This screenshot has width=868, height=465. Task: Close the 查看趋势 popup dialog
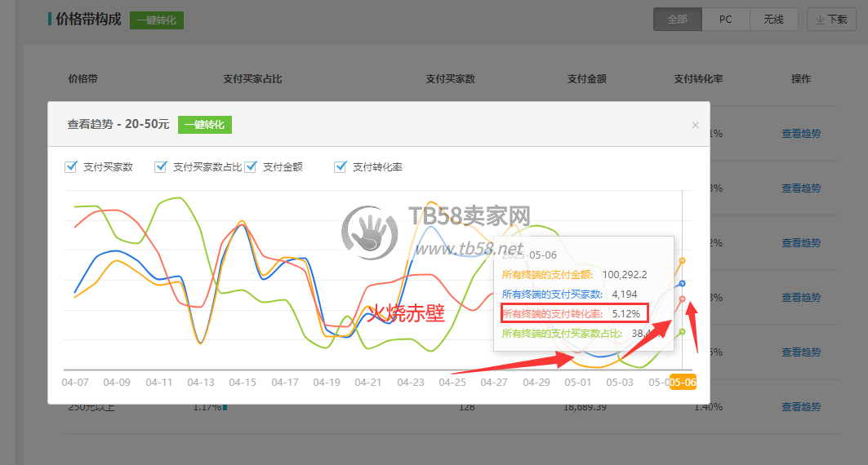point(695,126)
